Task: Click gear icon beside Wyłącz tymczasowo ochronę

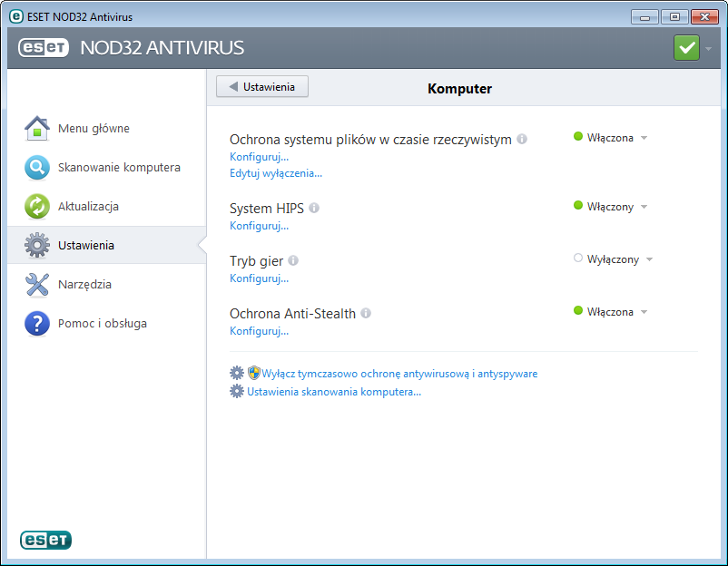Action: 237,373
